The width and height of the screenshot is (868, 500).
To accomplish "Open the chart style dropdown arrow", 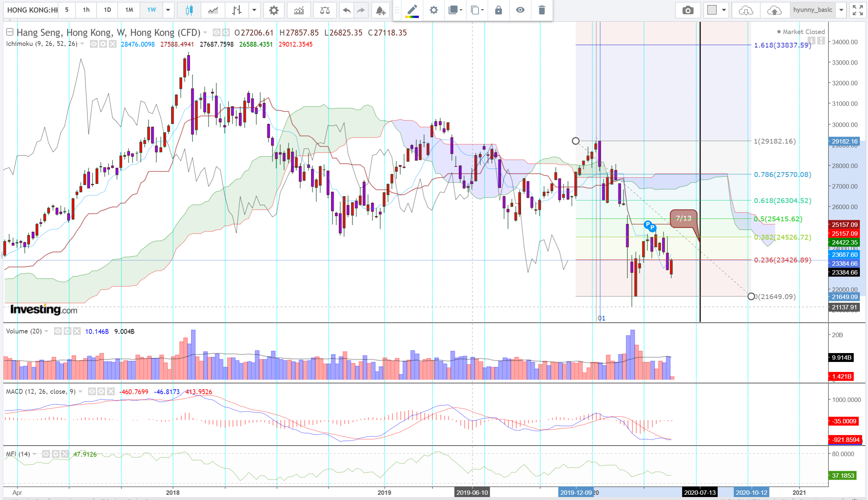I will pos(254,10).
